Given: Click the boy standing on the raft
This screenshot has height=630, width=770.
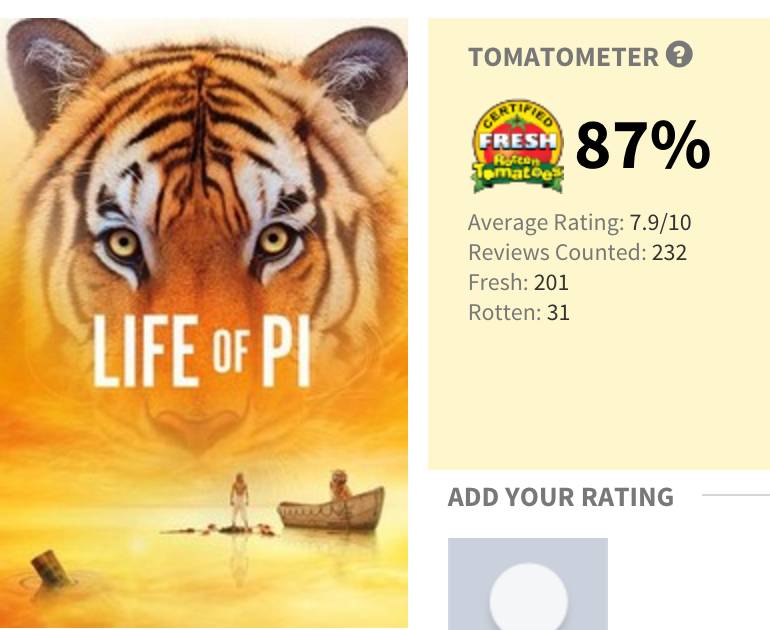Looking at the screenshot, I should pos(238,501).
